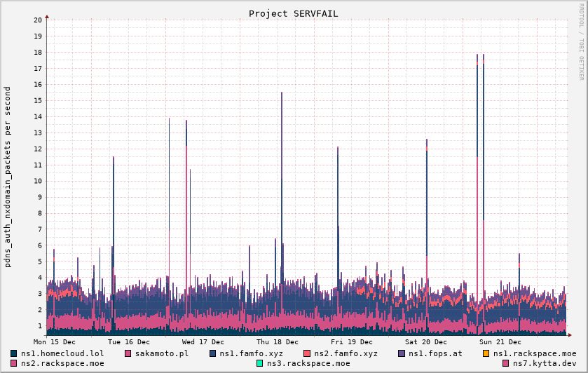588x373 pixels.
Task: Click the ns1.homecloud.lol legend color swatch
Action: click(x=14, y=353)
